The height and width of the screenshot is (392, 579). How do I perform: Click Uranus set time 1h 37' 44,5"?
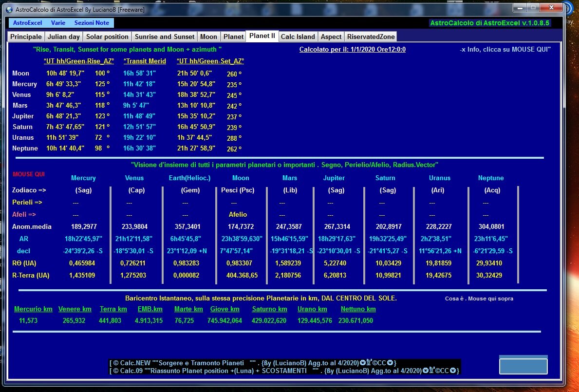tap(195, 137)
